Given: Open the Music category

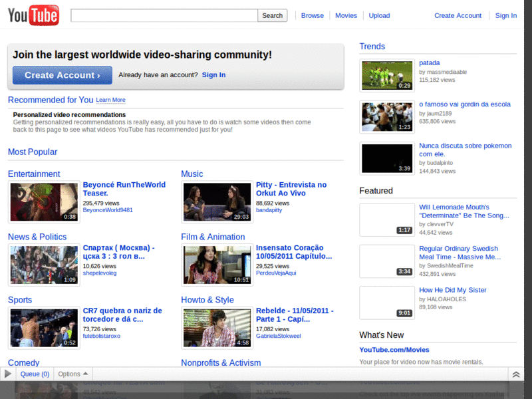Looking at the screenshot, I should [x=192, y=174].
